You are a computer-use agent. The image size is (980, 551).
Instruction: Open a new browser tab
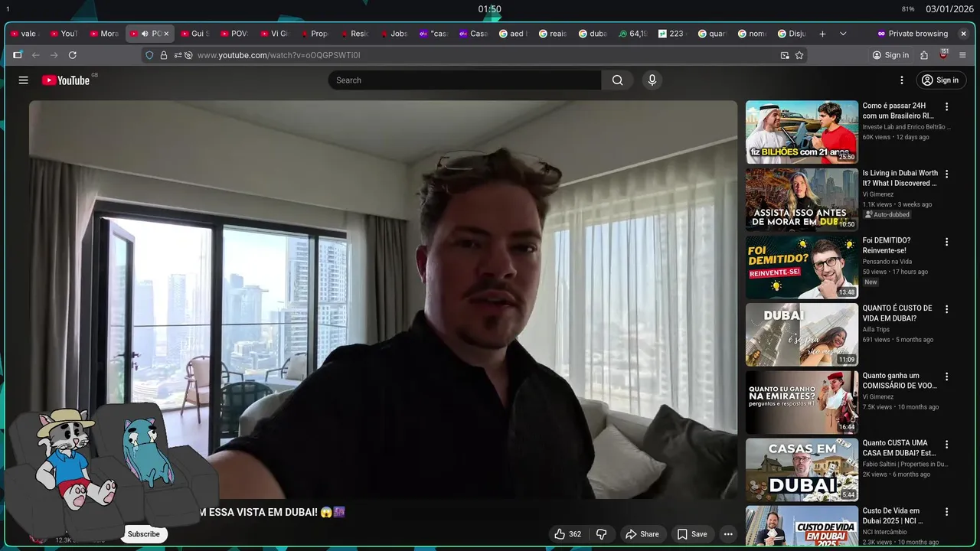click(822, 34)
